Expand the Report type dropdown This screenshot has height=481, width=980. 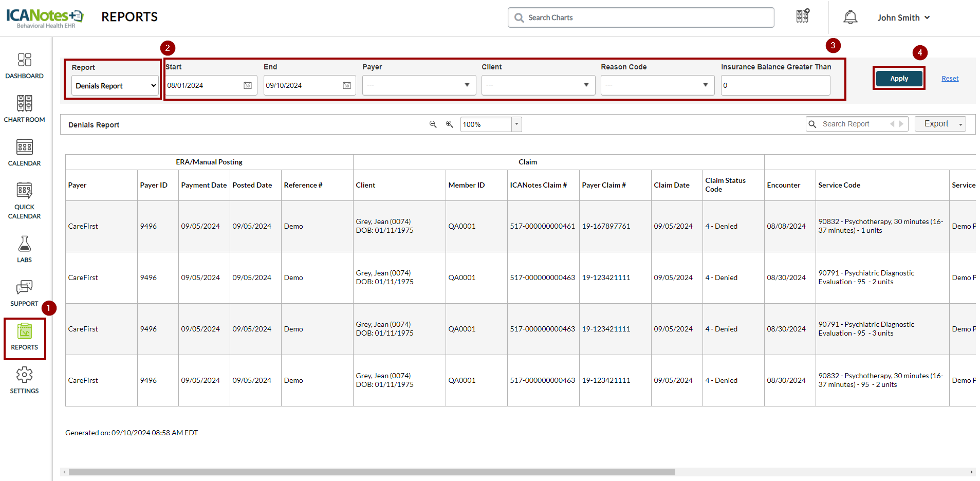[x=115, y=86]
